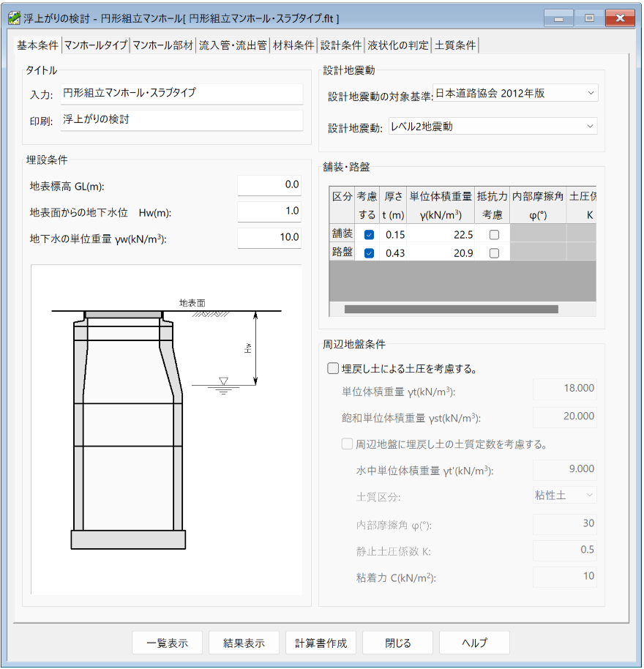Click the 単位体積重量 γt field 18.000

(565, 389)
